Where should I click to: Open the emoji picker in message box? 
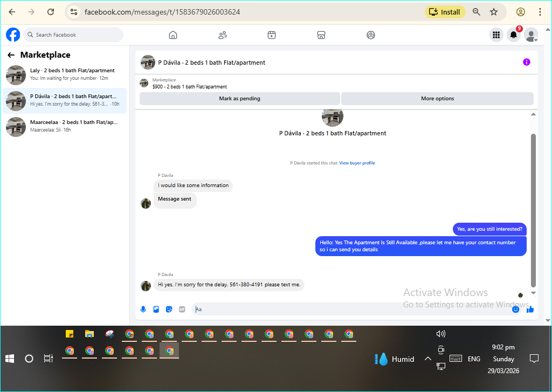click(516, 310)
